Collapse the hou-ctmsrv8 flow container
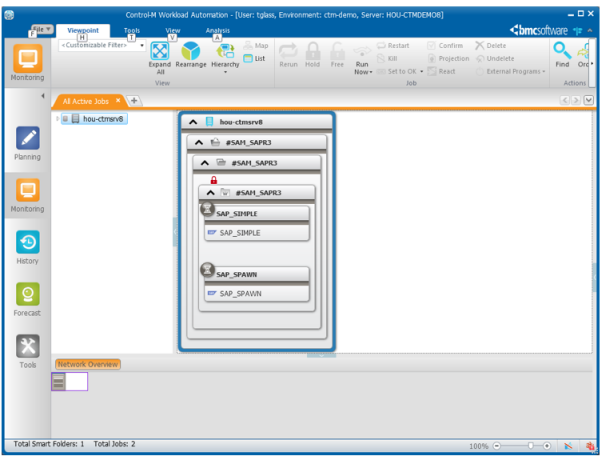 tap(193, 122)
